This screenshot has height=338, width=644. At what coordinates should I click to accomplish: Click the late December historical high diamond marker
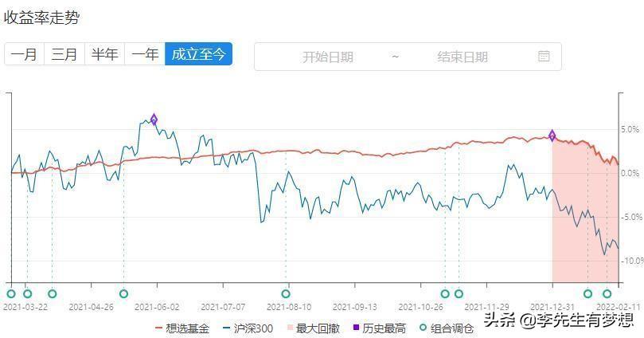point(552,136)
